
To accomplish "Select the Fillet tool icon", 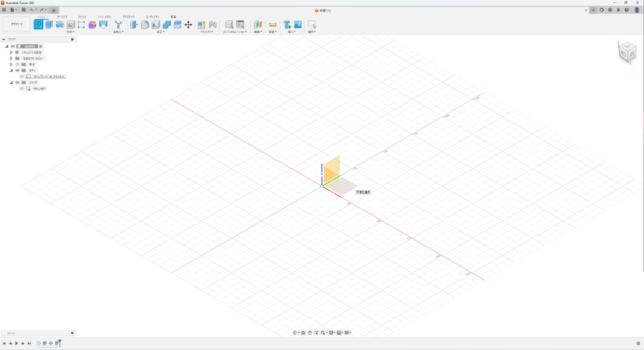I will pos(145,25).
